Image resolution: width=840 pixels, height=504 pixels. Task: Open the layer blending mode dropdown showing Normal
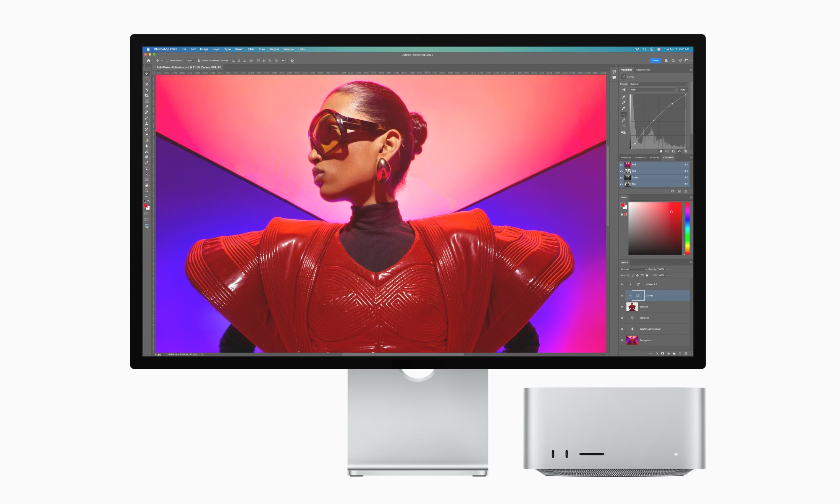pyautogui.click(x=633, y=269)
